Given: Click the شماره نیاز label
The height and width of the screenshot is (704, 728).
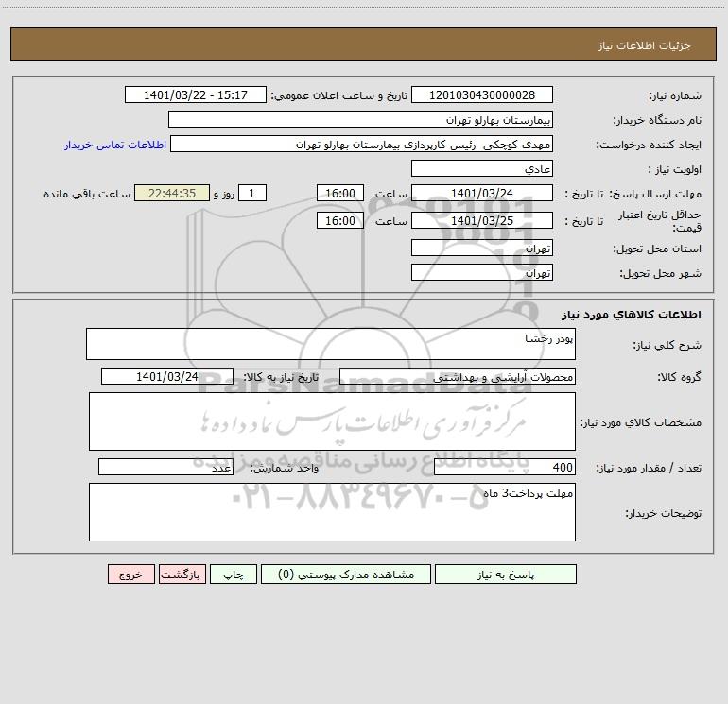Looking at the screenshot, I should coord(675,95).
